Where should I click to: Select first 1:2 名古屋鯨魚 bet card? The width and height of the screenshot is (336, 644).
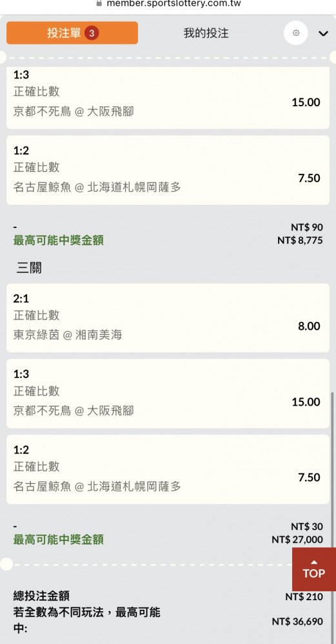(x=168, y=170)
